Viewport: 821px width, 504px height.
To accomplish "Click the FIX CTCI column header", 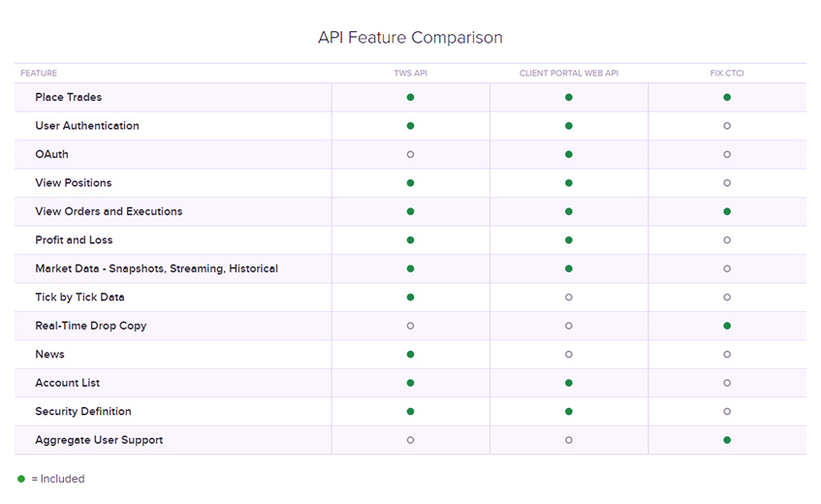I will (x=727, y=74).
